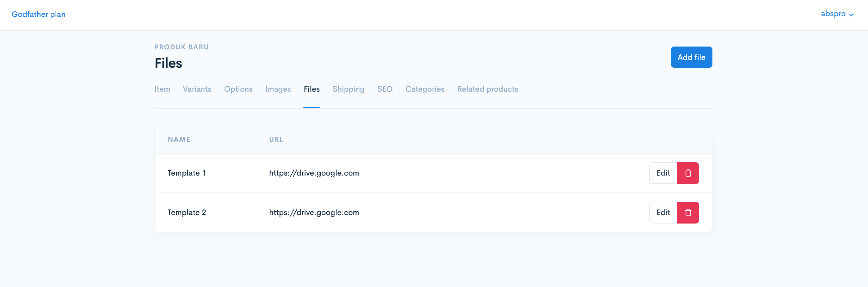This screenshot has width=868, height=287.
Task: Open the Shipping tab
Action: (348, 89)
